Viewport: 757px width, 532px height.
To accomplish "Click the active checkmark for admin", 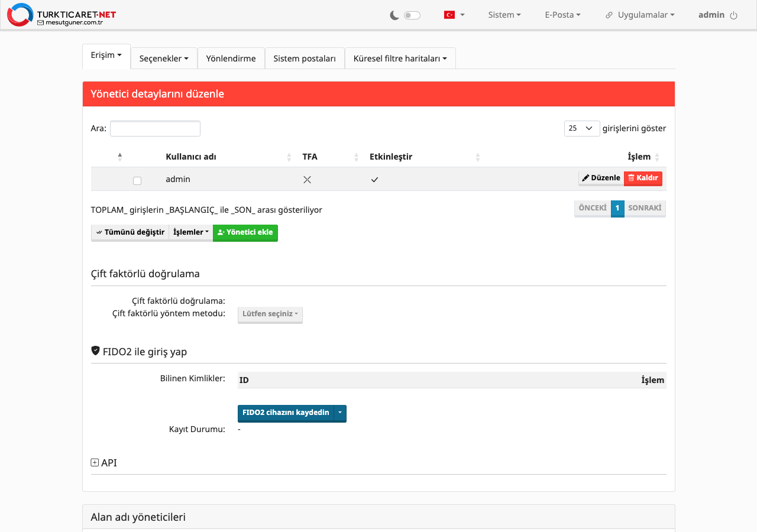I will (374, 180).
